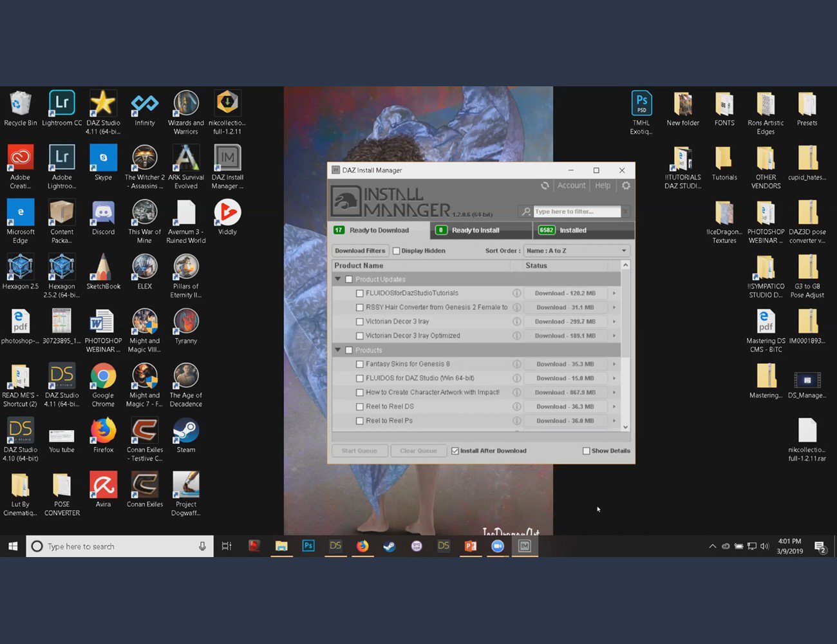
Task: Open Firefox from the taskbar
Action: pos(362,545)
